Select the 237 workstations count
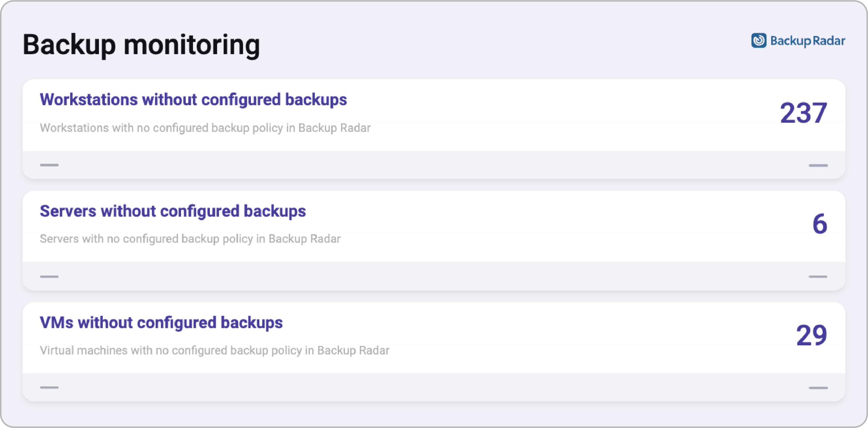 [x=803, y=113]
